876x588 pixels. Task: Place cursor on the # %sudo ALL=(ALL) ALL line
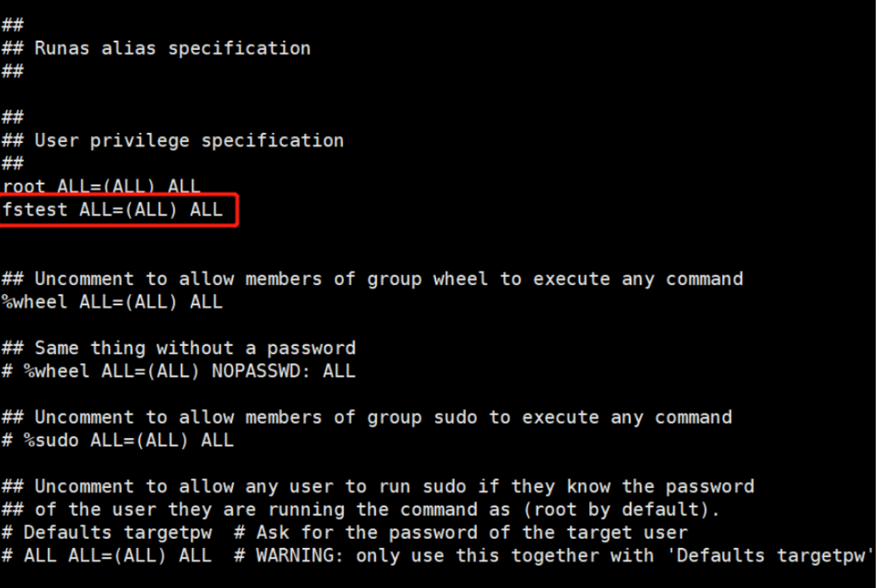click(x=118, y=440)
